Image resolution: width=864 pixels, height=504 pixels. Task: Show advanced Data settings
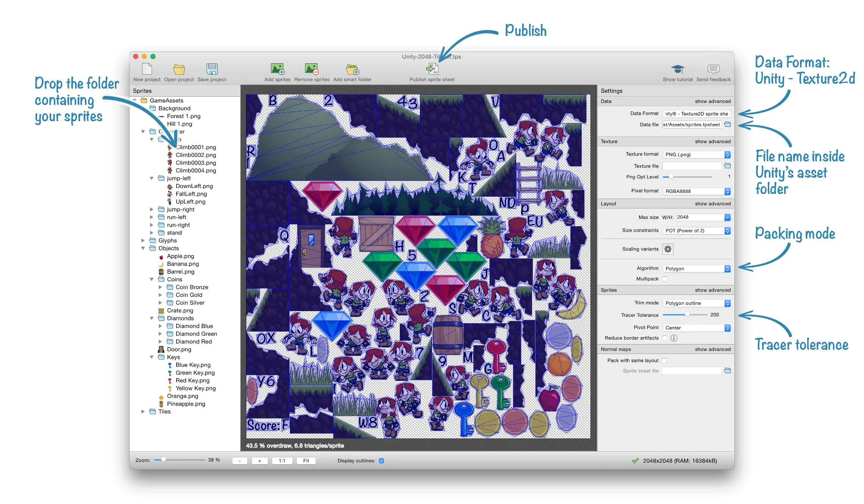[x=712, y=101]
